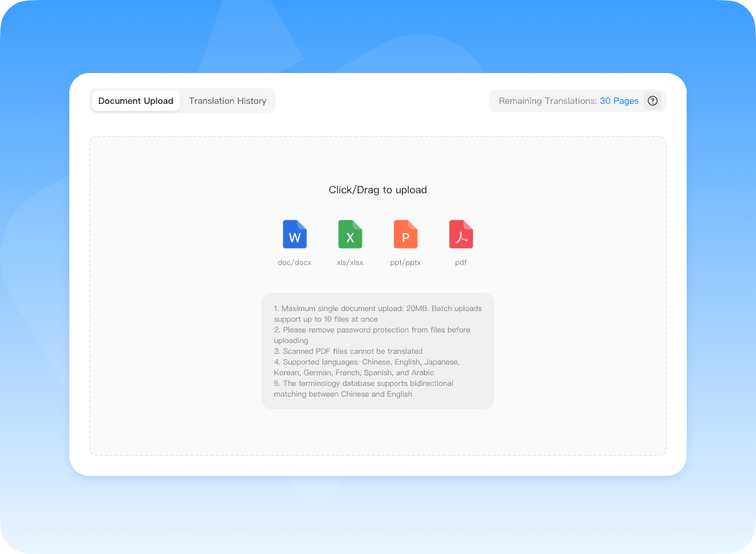
Task: Select the Document Upload tab
Action: point(135,101)
